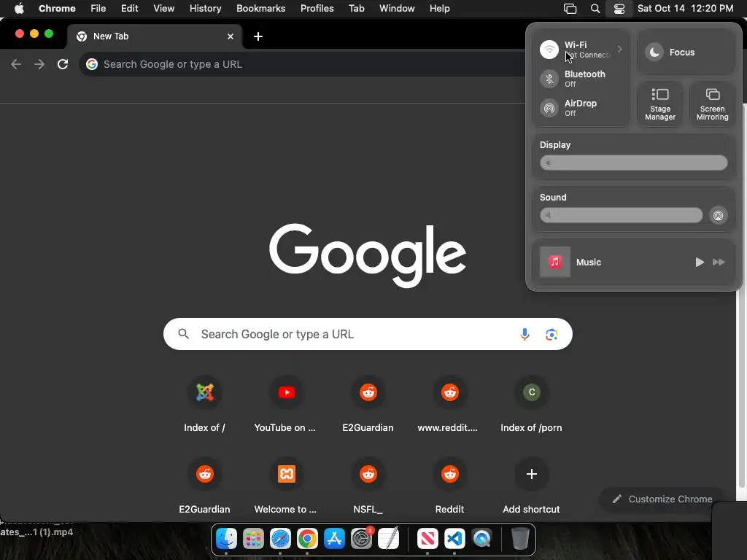Open the Window menu
The image size is (747, 560).
[397, 9]
